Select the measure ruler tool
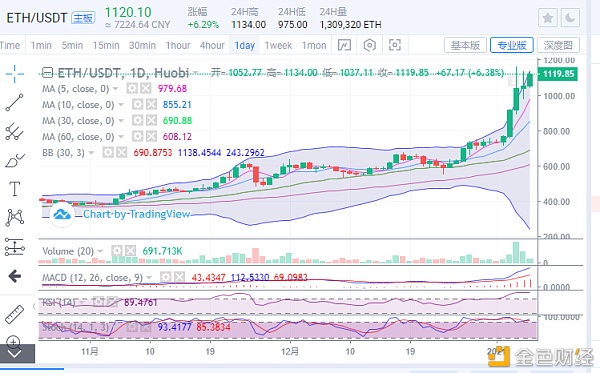This screenshot has height=373, width=600. tap(15, 314)
